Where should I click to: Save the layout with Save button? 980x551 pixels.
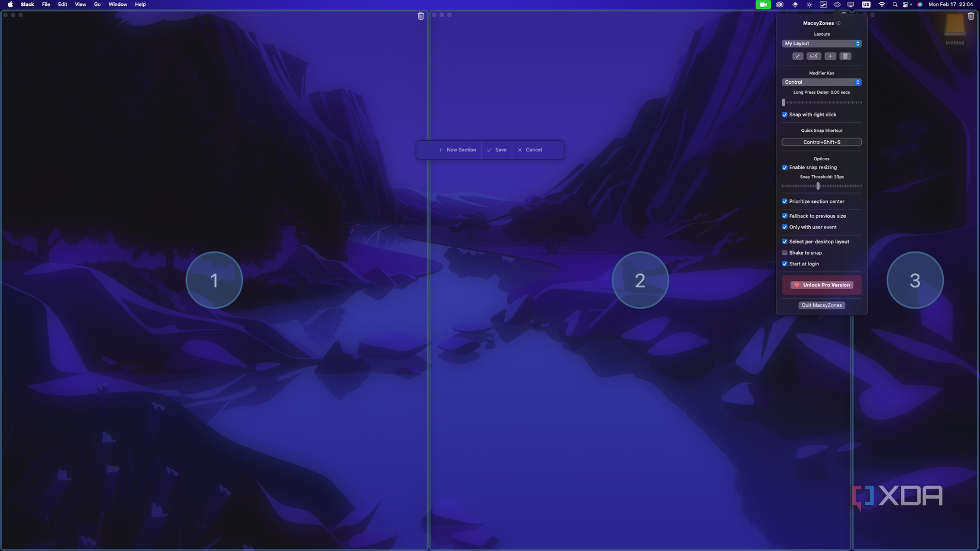(x=497, y=150)
